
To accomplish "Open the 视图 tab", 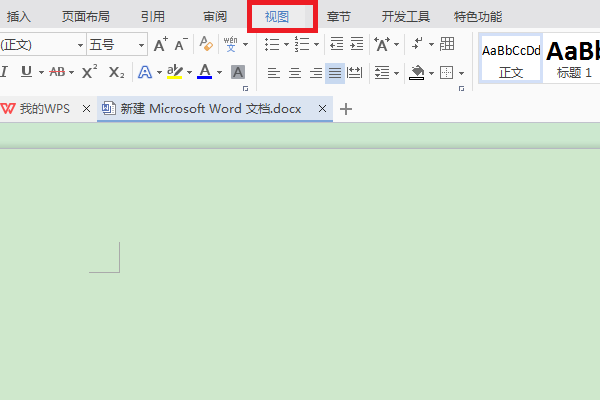I will [x=277, y=16].
